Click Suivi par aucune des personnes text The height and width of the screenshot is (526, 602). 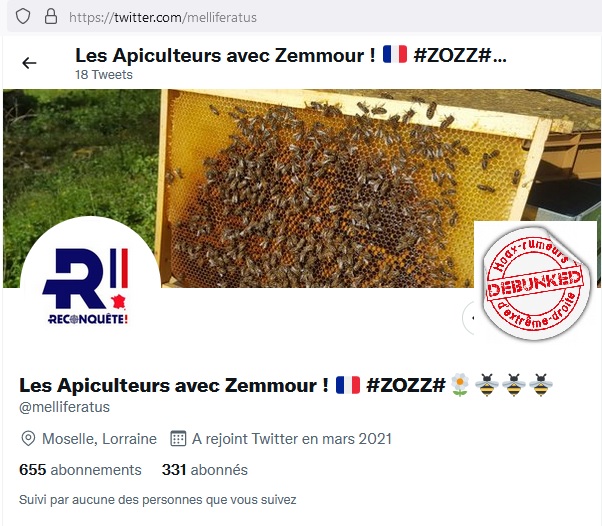tap(157, 500)
